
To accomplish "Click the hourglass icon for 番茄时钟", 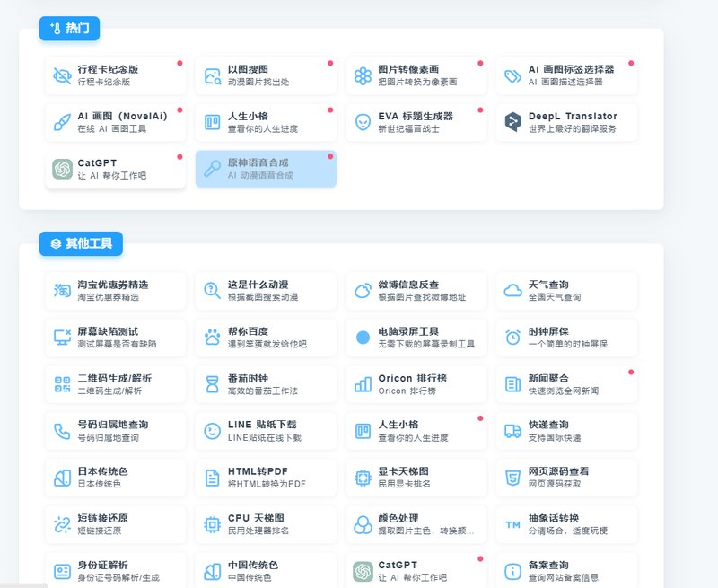I will coord(213,384).
